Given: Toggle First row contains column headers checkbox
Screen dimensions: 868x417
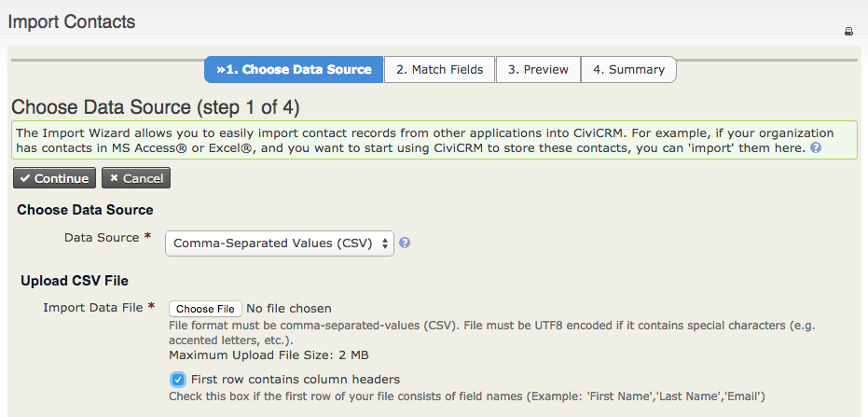Looking at the screenshot, I should [178, 380].
